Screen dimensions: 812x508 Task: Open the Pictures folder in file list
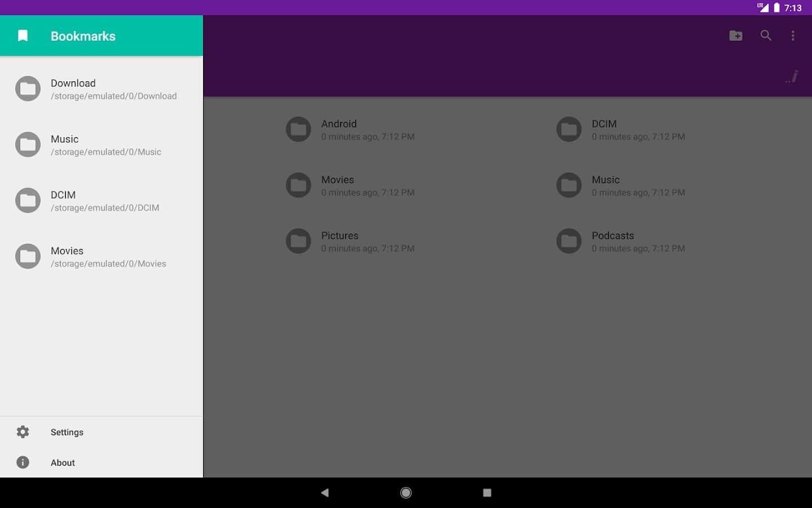click(x=339, y=241)
